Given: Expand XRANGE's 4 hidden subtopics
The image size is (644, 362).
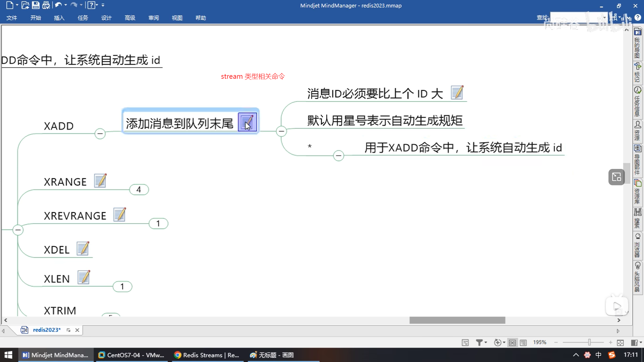Looking at the screenshot, I should (139, 190).
